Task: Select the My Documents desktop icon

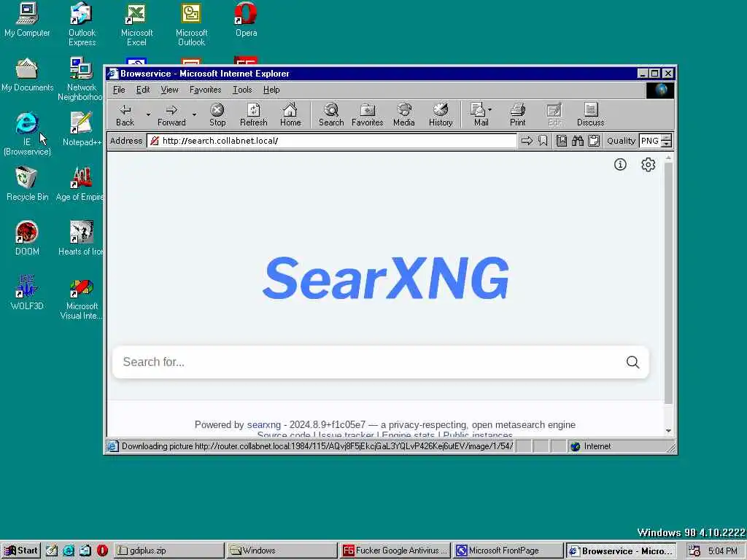Action: coord(27,74)
